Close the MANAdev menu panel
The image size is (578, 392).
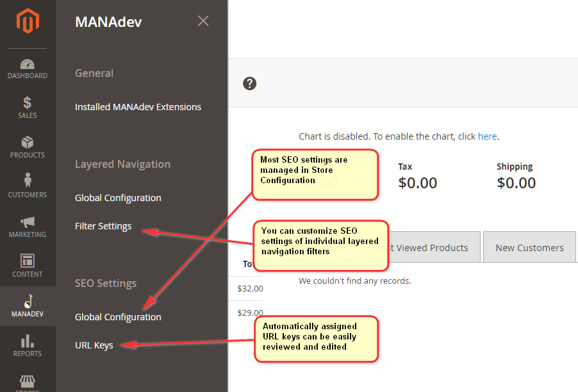pos(203,20)
